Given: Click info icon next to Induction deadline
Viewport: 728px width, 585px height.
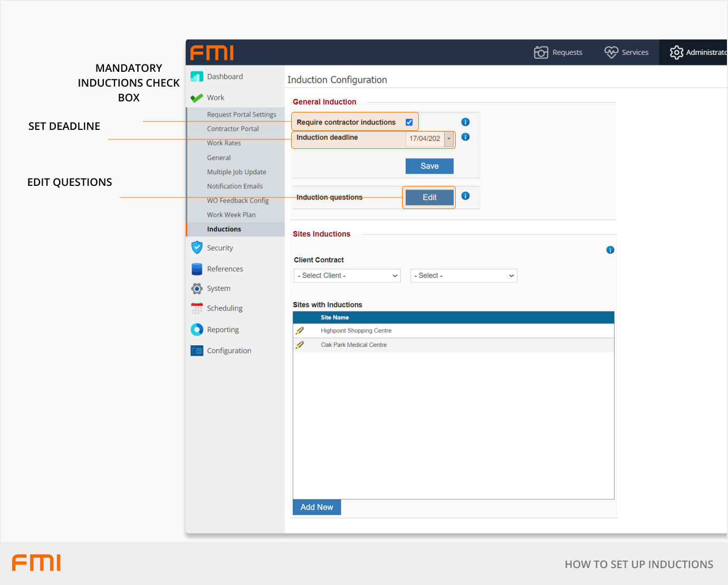Looking at the screenshot, I should click(465, 137).
